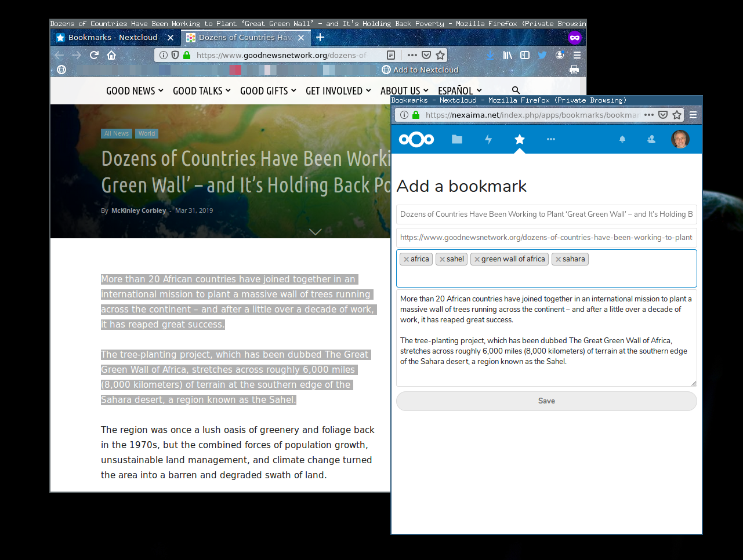
Task: Open Nextcloud Bookmarks star app icon
Action: click(520, 139)
